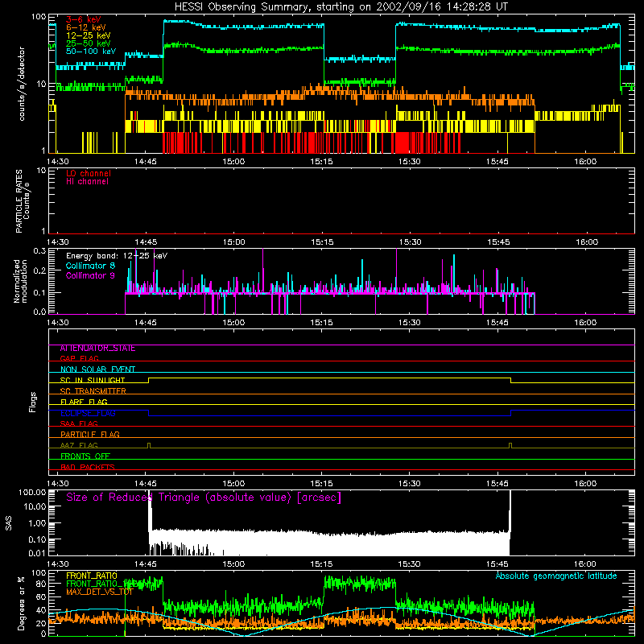Click the NON_SOLAR_EVENT flag label
Image resolution: width=644 pixels, height=644 pixels.
coord(97,369)
